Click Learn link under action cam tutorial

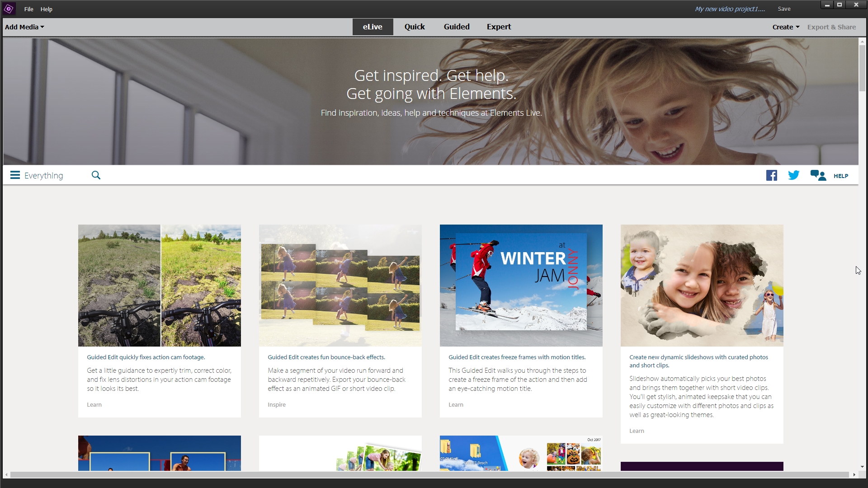point(94,404)
